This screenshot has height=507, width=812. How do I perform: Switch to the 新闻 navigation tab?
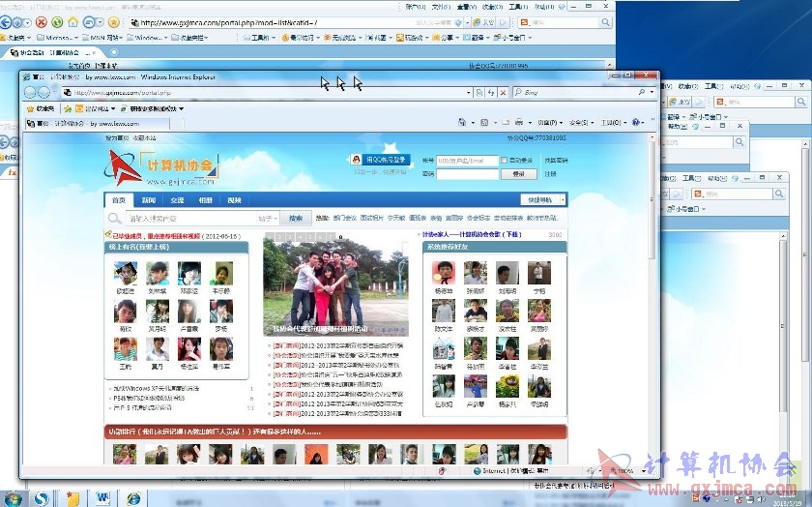[x=149, y=200]
